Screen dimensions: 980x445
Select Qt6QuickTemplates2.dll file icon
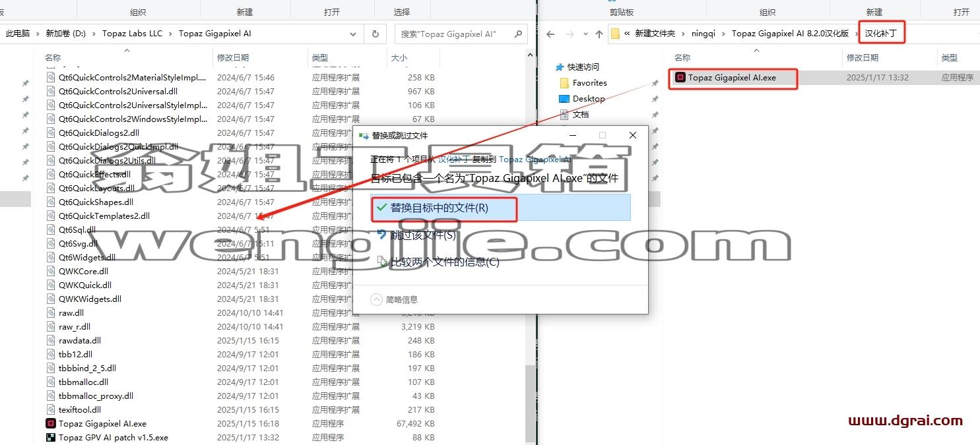51,216
